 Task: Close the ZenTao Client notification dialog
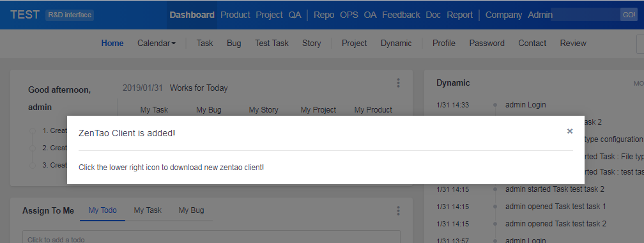tap(570, 131)
